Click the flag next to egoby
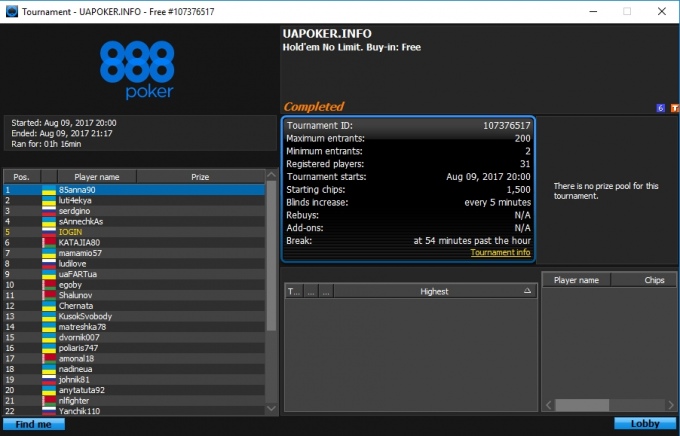 49,285
